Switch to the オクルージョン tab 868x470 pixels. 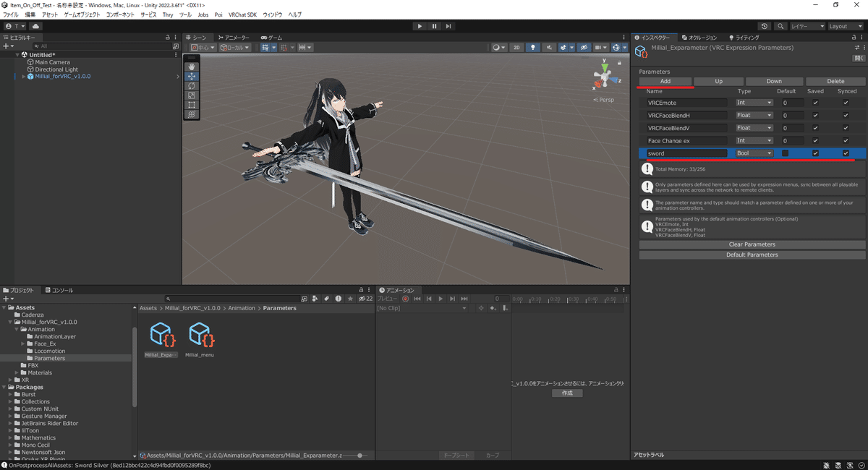point(698,38)
